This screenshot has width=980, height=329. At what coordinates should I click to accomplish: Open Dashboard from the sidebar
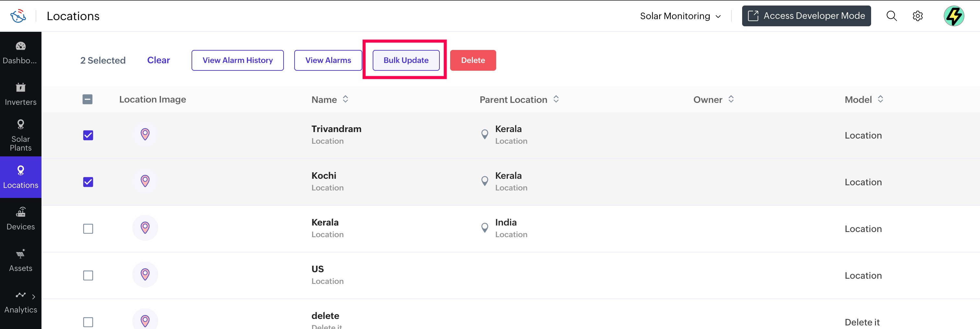click(x=20, y=53)
